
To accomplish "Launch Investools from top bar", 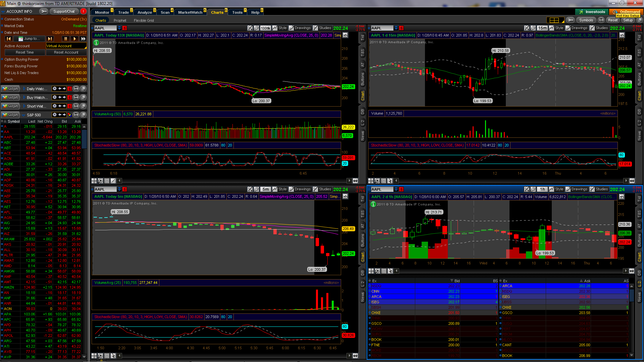I will 592,12.
